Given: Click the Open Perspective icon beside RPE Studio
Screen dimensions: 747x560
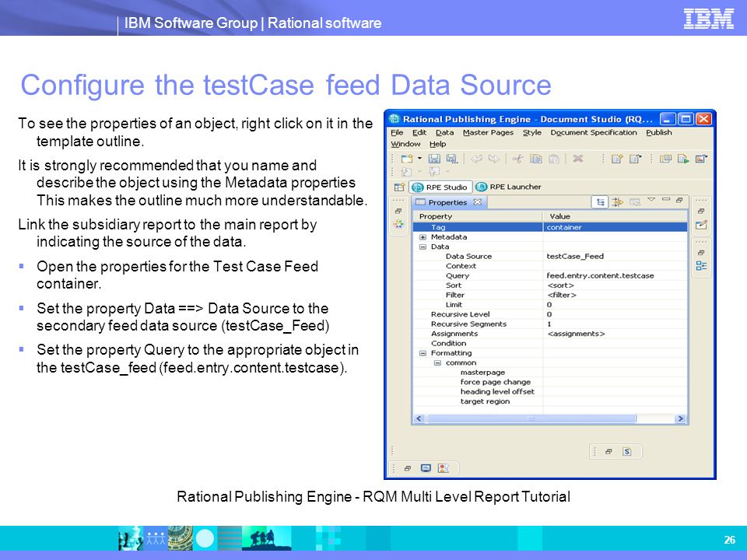Looking at the screenshot, I should click(399, 187).
